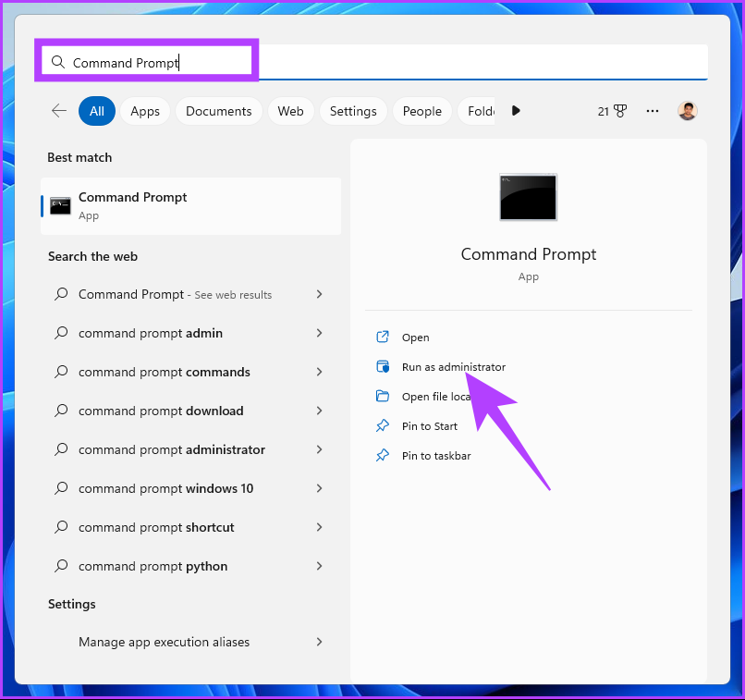Expand the 'command prompt admin' suggestion chevron
The height and width of the screenshot is (700, 745).
click(x=319, y=333)
